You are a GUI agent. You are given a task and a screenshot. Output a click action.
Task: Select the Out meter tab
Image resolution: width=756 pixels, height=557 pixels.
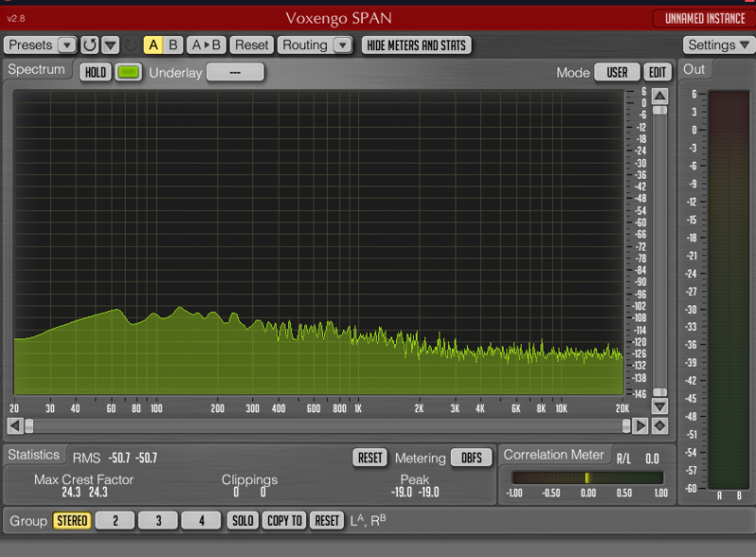694,69
